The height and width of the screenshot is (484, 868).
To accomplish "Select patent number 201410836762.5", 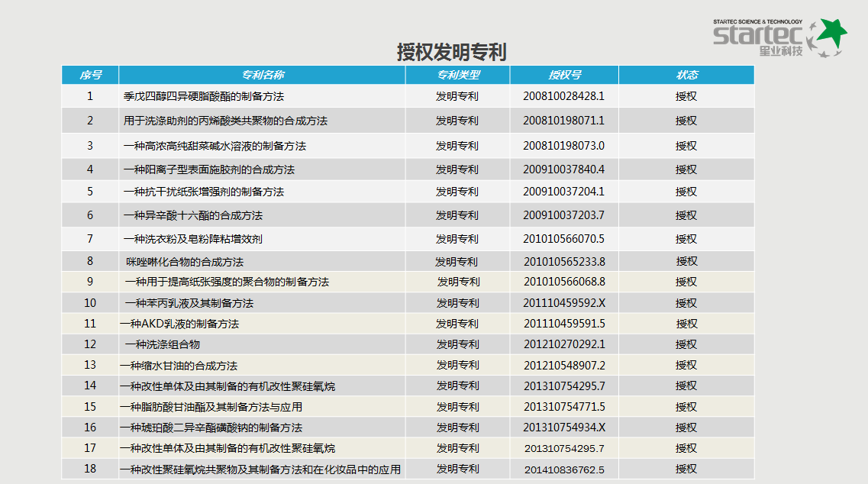I will pyautogui.click(x=564, y=469).
